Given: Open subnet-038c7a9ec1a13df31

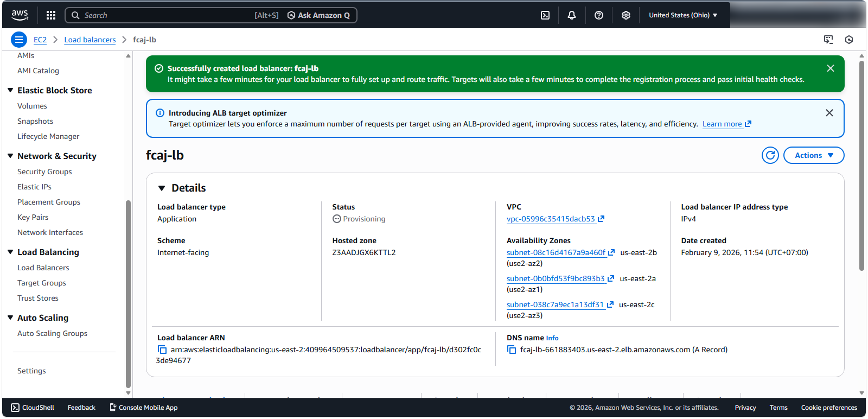Looking at the screenshot, I should point(555,304).
